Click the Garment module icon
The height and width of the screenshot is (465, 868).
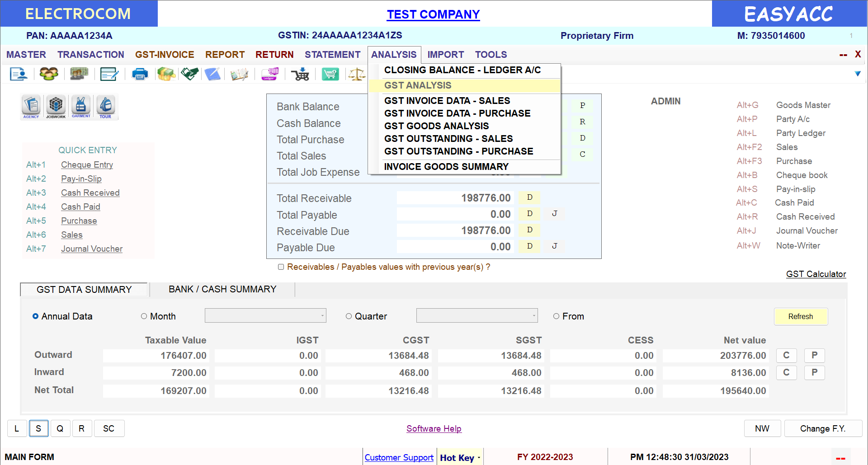(81, 106)
